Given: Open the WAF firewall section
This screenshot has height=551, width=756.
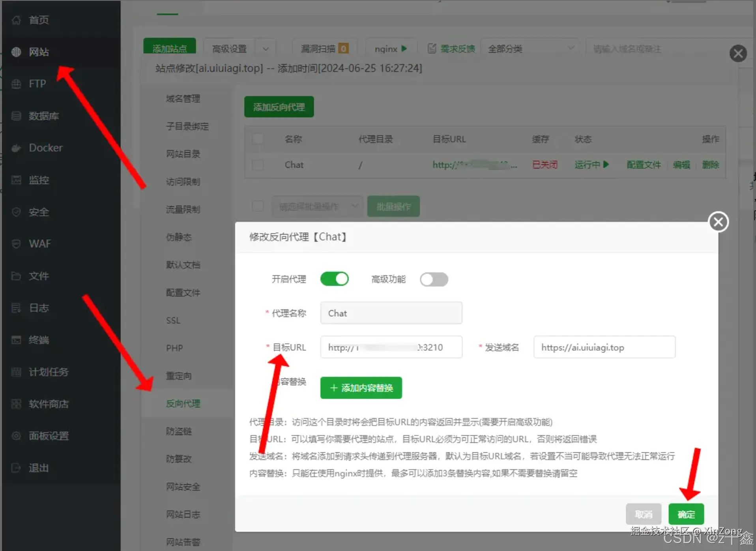Looking at the screenshot, I should pyautogui.click(x=39, y=244).
